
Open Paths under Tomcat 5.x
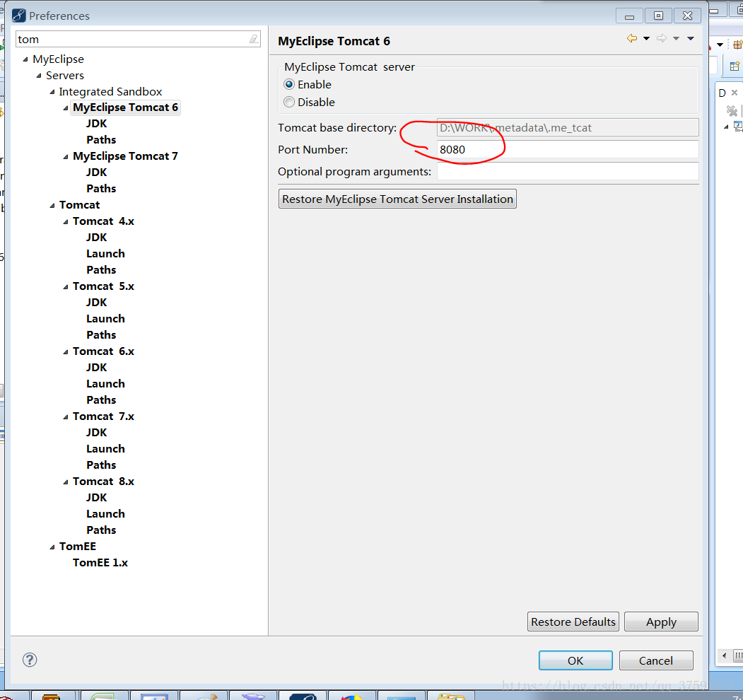101,335
